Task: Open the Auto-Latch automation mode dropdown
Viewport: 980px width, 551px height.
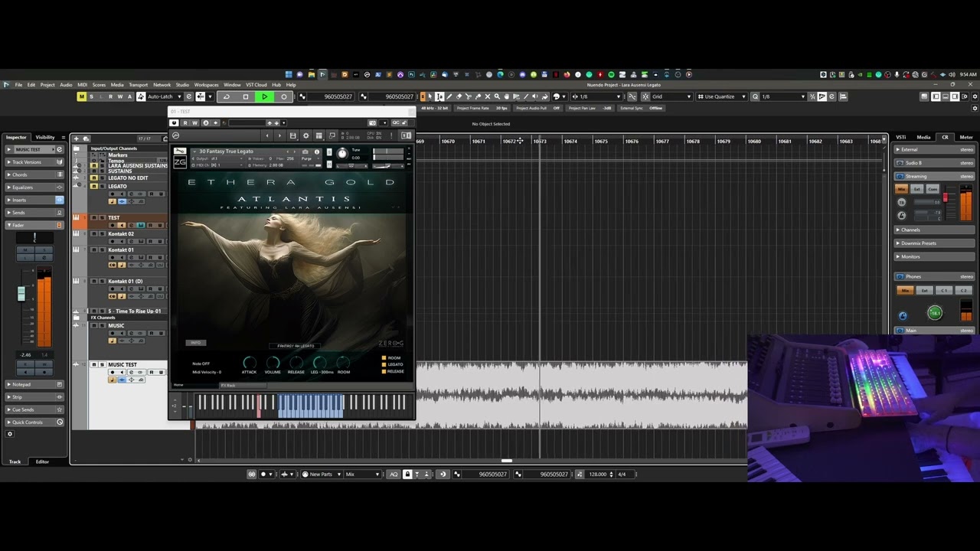Action: (x=164, y=96)
